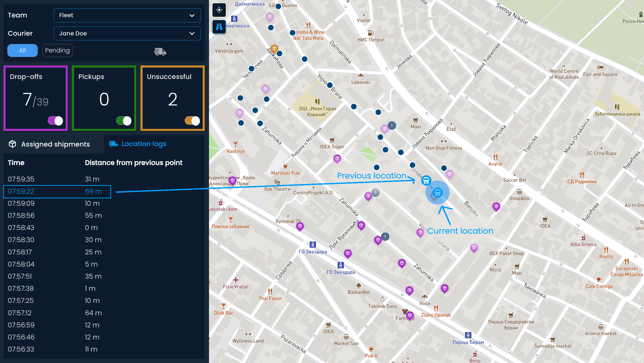Click the blue road layer map icon

click(219, 27)
